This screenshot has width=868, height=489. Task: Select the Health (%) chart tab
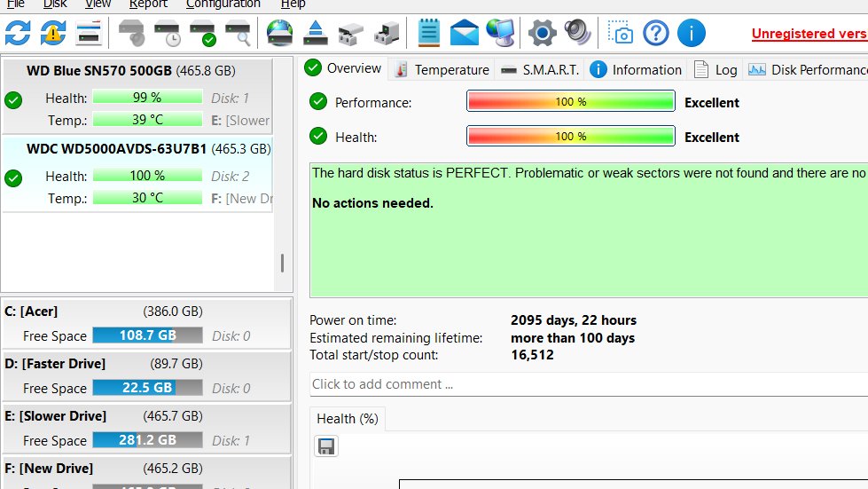347,419
